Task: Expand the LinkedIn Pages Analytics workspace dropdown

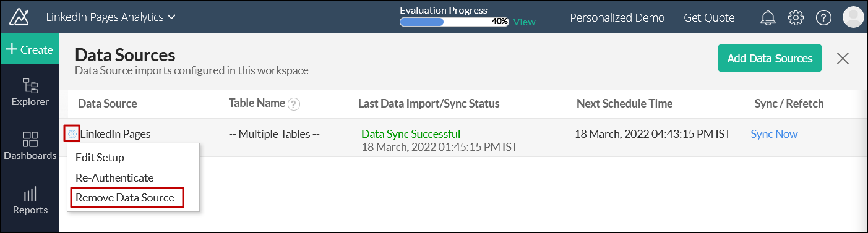Action: 111,17
